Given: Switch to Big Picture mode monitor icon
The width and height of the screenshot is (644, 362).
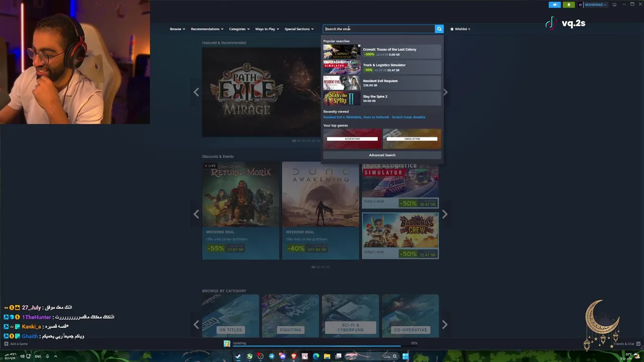Looking at the screenshot, I should click(x=614, y=5).
